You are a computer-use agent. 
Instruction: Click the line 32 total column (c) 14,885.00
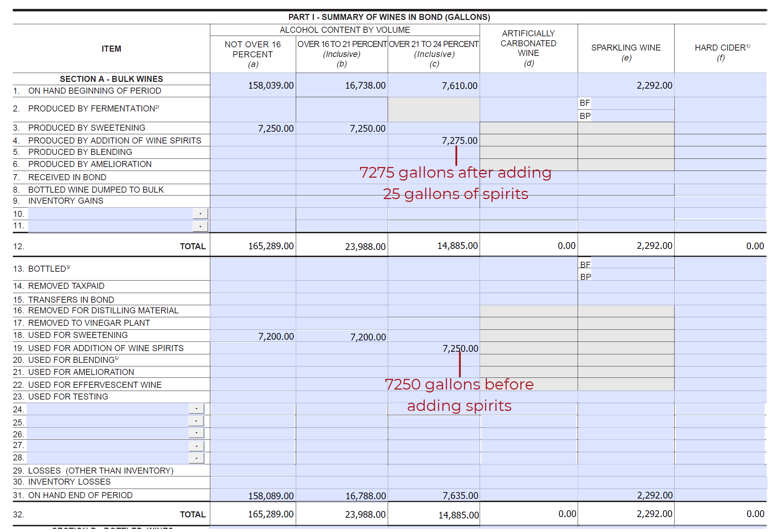[434, 514]
